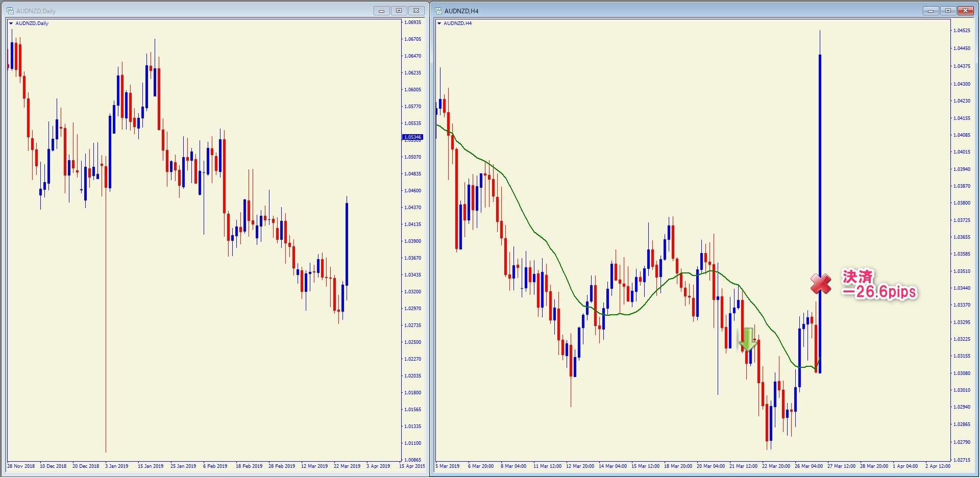This screenshot has width=980, height=478.
Task: Restore the AUDNZD,Daily chart window
Action: [x=399, y=11]
